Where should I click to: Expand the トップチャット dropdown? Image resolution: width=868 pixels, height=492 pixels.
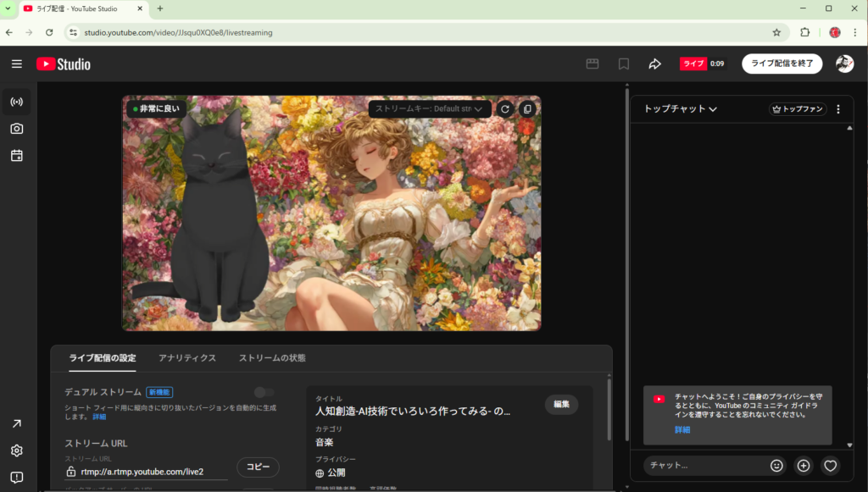click(x=681, y=109)
